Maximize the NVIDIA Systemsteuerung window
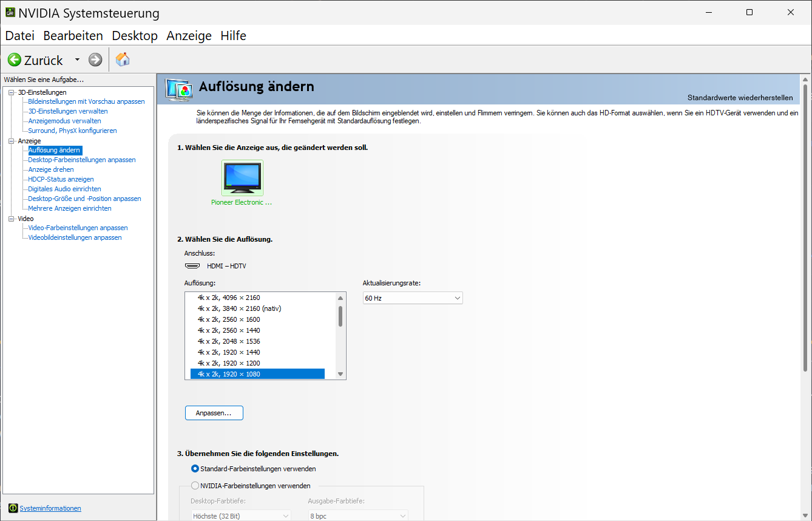This screenshot has width=812, height=521. 749,12
